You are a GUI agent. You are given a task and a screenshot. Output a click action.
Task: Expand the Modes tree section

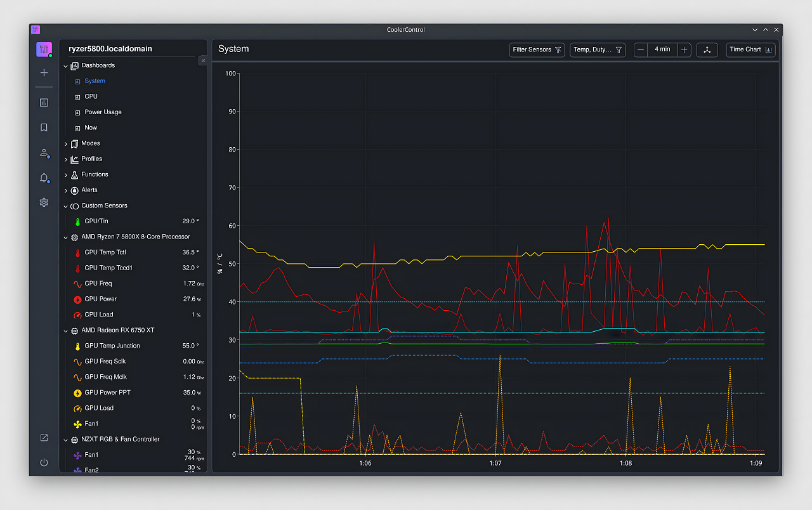tap(66, 144)
